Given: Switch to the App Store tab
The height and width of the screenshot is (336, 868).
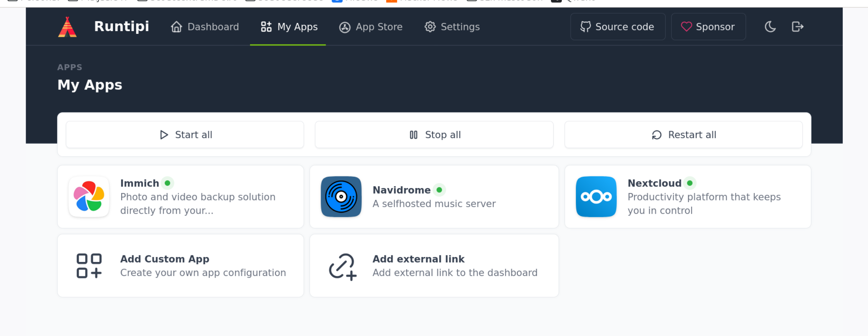Looking at the screenshot, I should [371, 27].
